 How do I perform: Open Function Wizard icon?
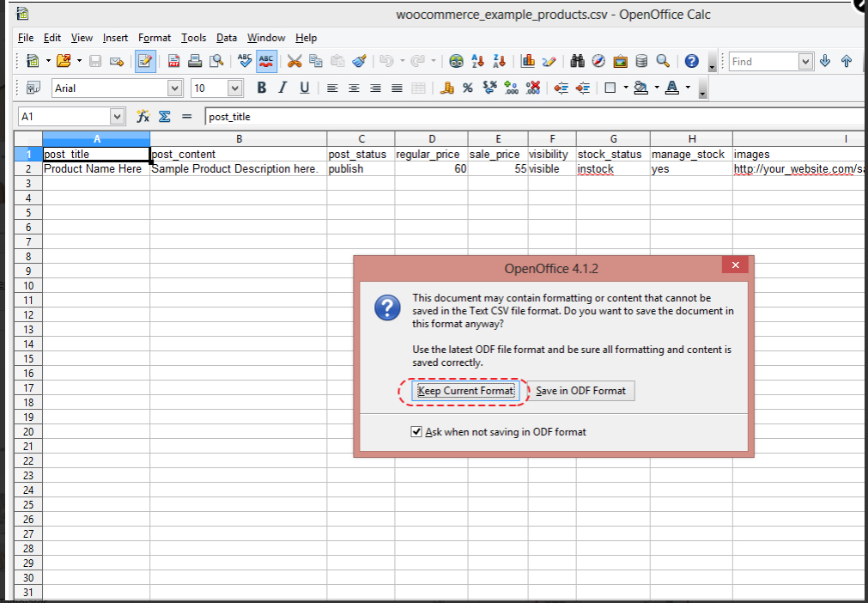click(143, 117)
